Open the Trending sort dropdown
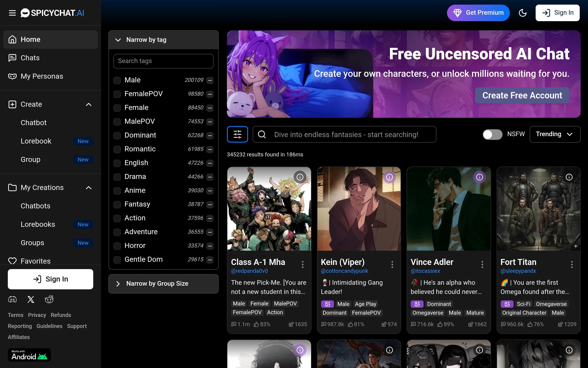The width and height of the screenshot is (588, 368). [555, 134]
